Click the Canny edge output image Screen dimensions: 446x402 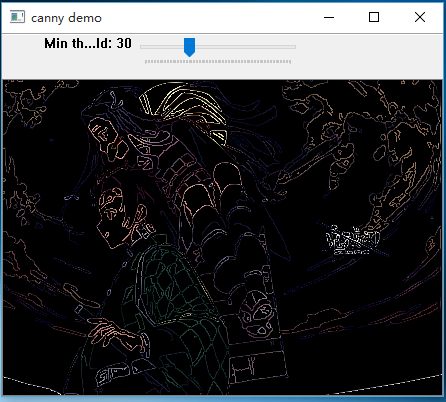[x=223, y=237]
